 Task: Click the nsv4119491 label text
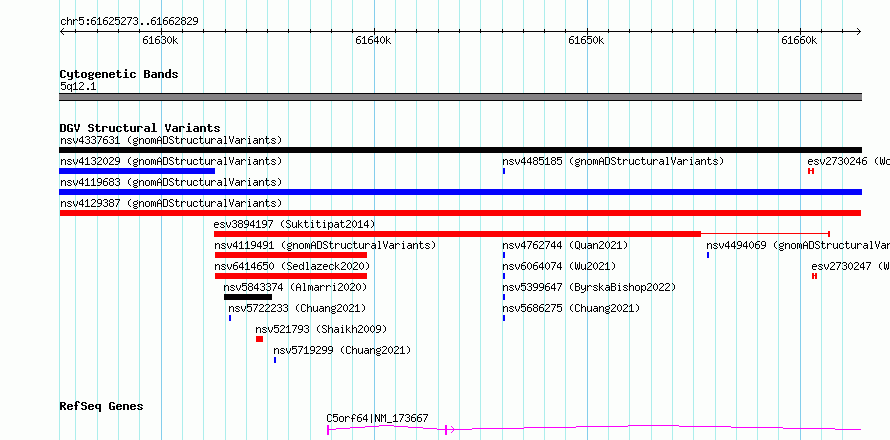click(325, 245)
